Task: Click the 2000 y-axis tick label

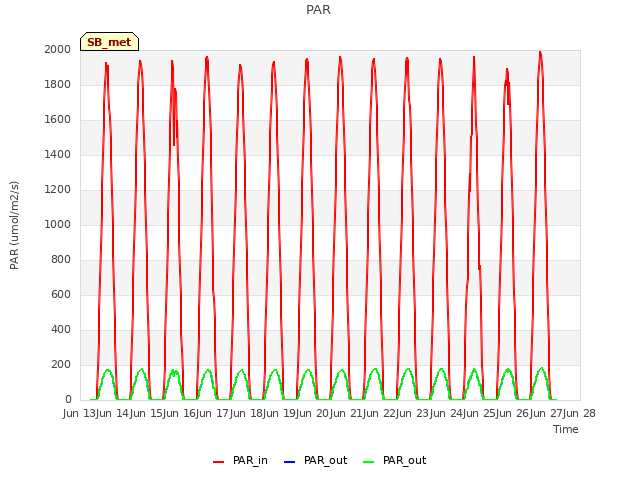Action: [x=58, y=49]
